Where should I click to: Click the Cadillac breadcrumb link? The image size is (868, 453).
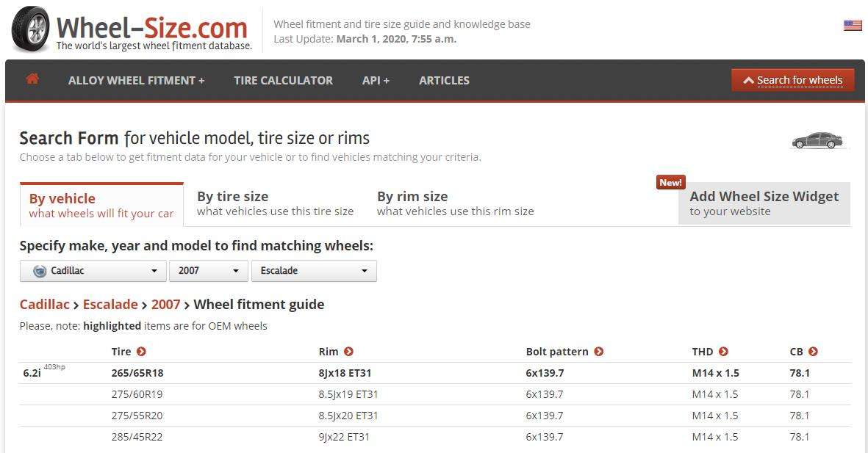click(44, 305)
